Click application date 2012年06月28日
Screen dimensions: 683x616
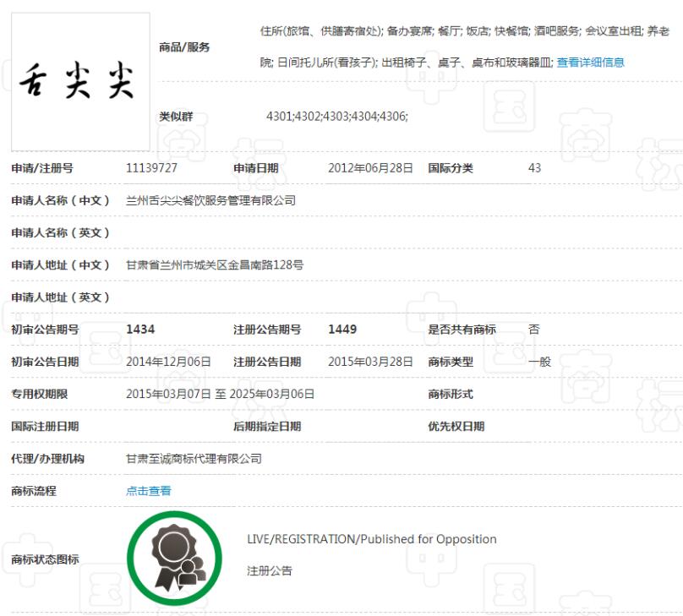370,168
